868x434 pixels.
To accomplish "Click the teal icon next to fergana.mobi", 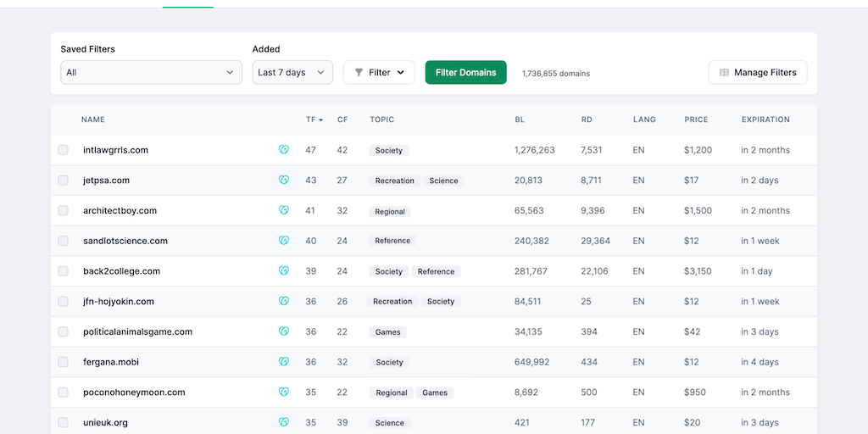I will tap(284, 362).
